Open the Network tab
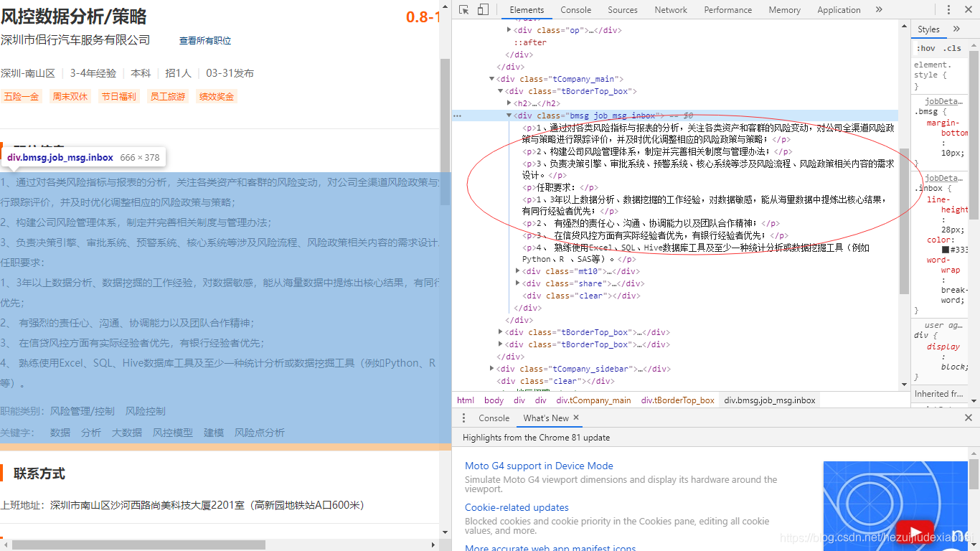 671,9
